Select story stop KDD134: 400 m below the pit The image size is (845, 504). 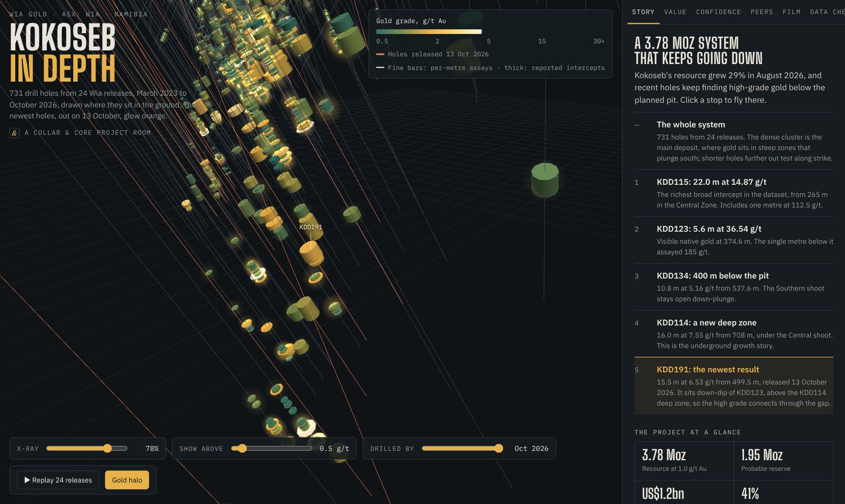pos(734,287)
